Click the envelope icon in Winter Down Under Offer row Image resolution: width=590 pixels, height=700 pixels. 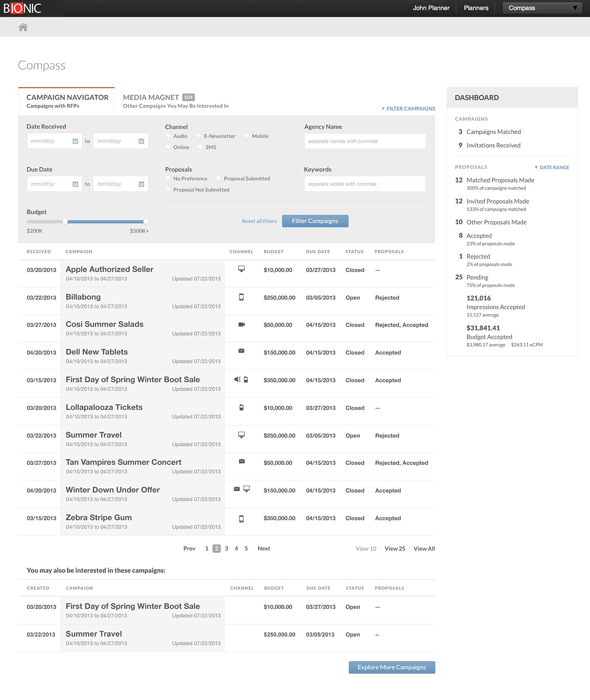coord(237,489)
